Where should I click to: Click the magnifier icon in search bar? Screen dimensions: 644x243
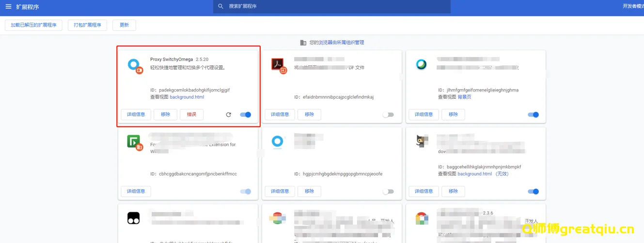[221, 6]
